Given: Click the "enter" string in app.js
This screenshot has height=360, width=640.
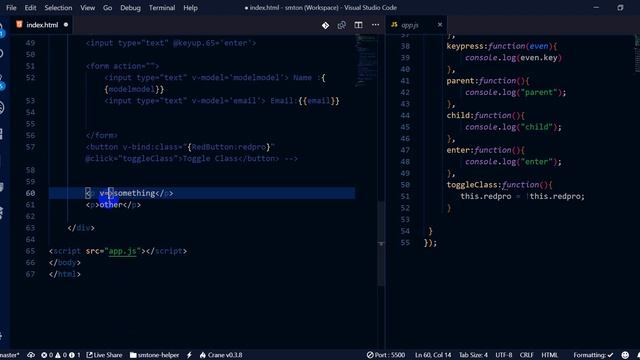Looking at the screenshot, I should tap(536, 162).
